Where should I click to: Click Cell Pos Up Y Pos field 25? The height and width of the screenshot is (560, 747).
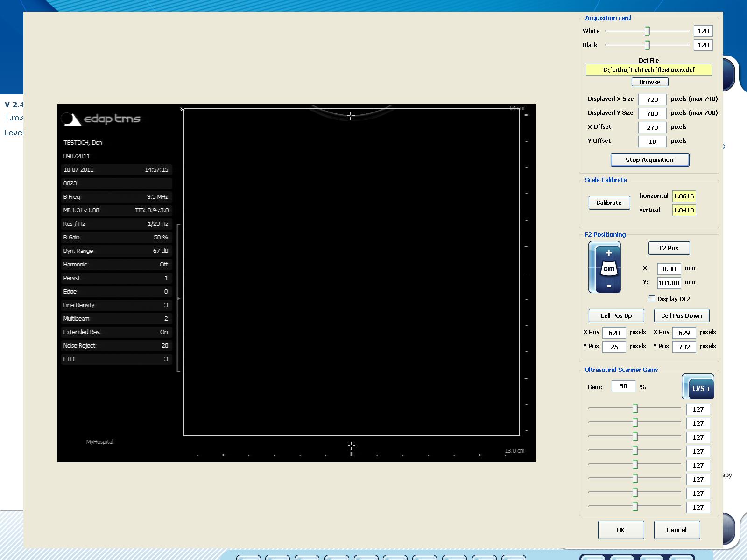[614, 347]
